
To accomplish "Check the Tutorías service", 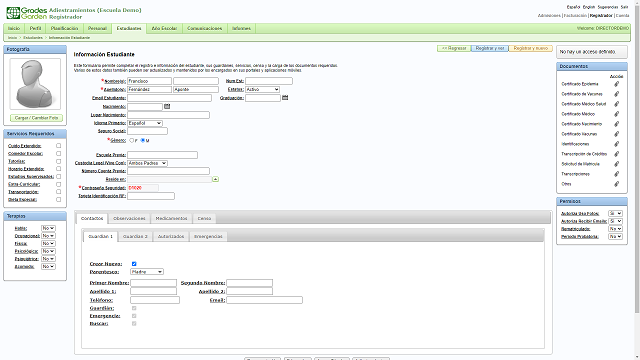I will click(58, 161).
